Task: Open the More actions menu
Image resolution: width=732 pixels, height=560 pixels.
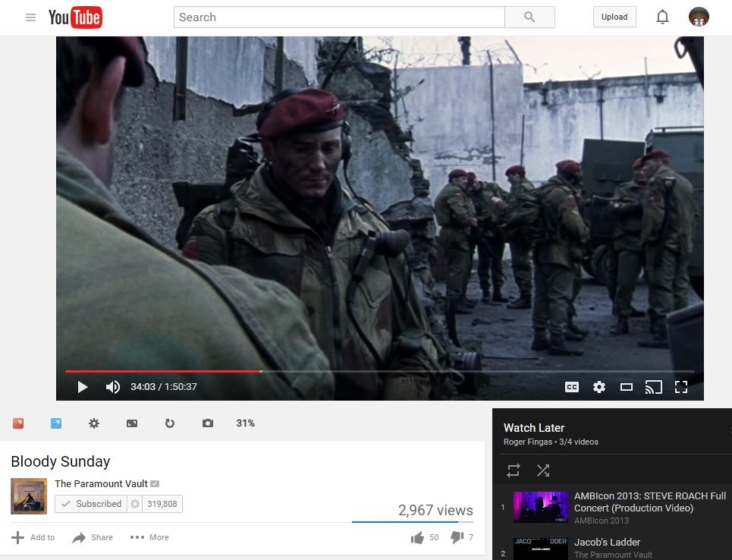Action: tap(149, 537)
